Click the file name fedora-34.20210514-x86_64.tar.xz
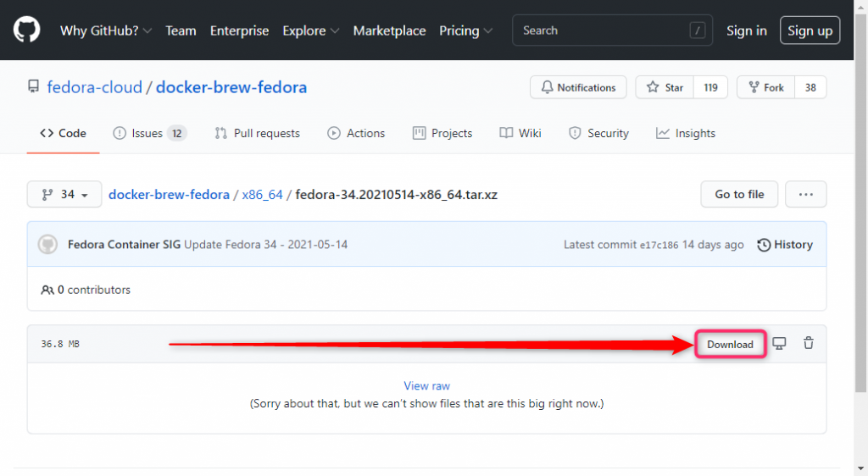The image size is (868, 476). click(397, 195)
